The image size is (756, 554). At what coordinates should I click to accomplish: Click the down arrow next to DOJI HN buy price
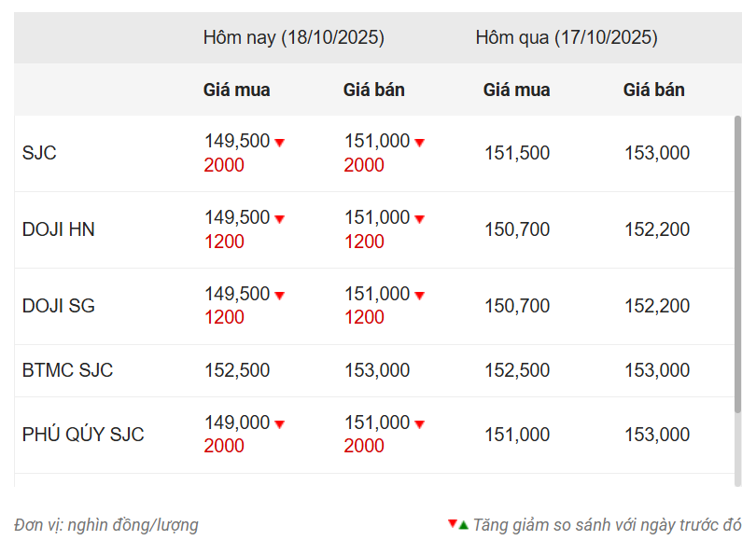279,219
